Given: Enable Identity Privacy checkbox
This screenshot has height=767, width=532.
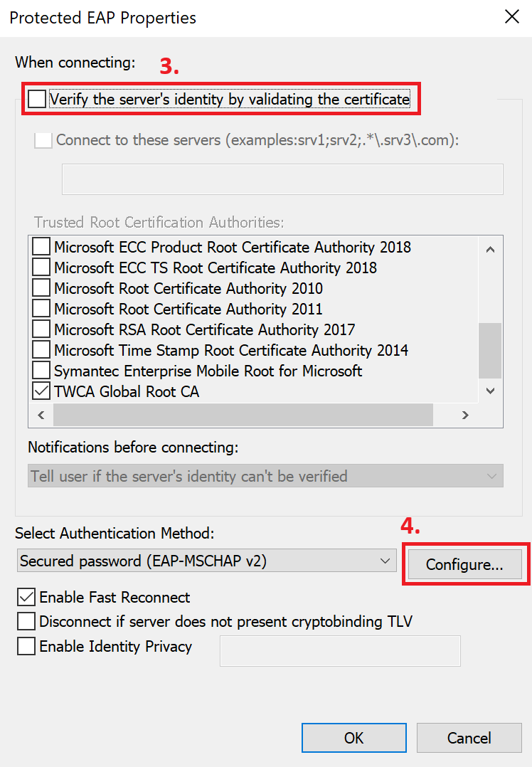Looking at the screenshot, I should coord(26,646).
